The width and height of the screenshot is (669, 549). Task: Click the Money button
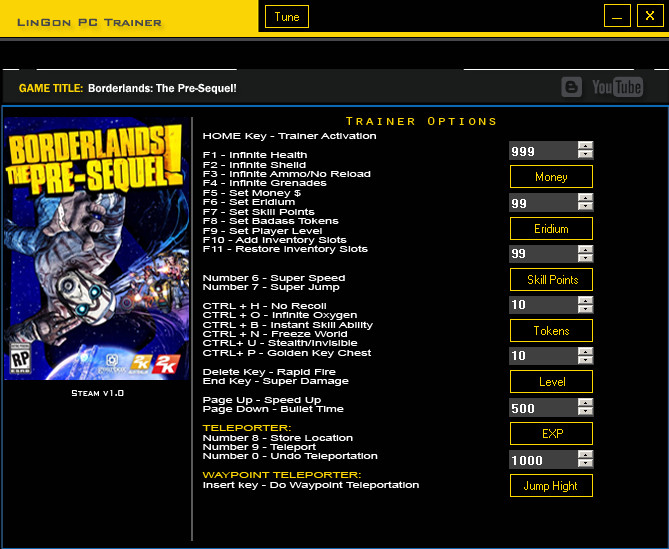(x=551, y=177)
